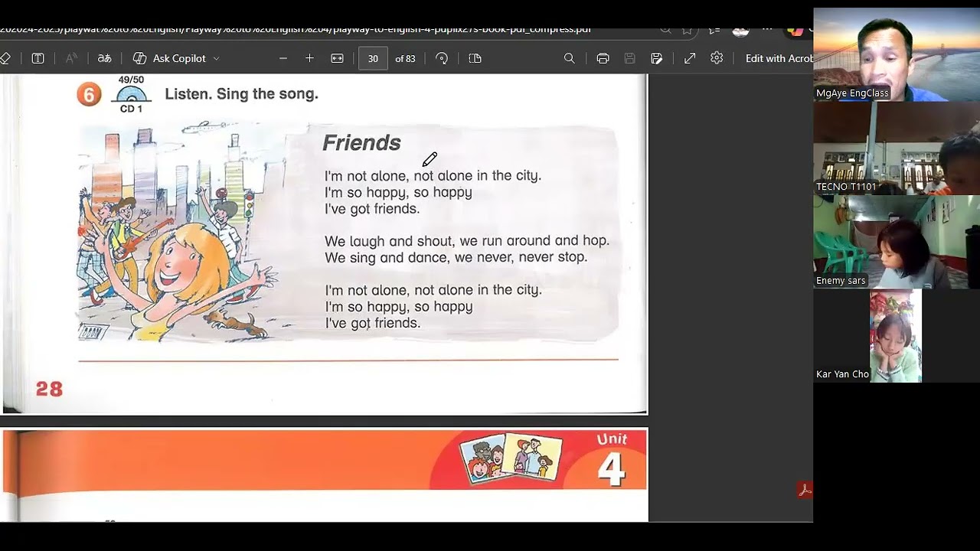
Task: Zoom out with the minus button
Action: pos(283,58)
